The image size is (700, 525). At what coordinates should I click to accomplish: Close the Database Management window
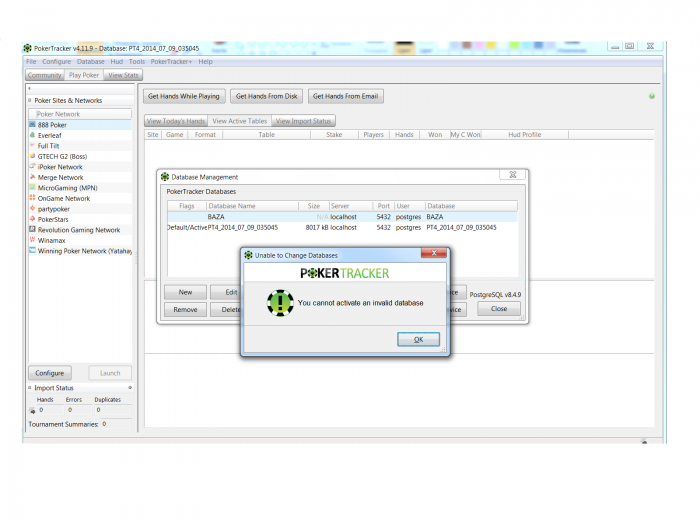click(x=512, y=175)
